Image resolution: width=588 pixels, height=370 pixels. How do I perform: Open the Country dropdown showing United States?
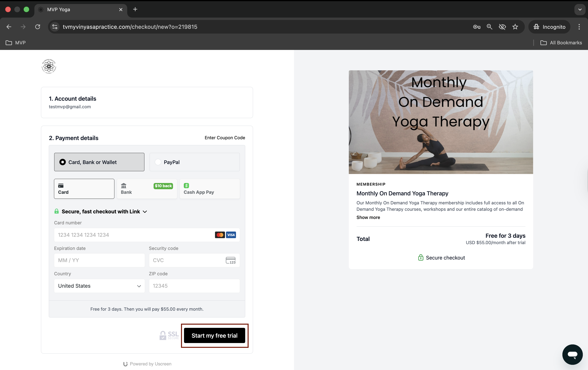[99, 286]
